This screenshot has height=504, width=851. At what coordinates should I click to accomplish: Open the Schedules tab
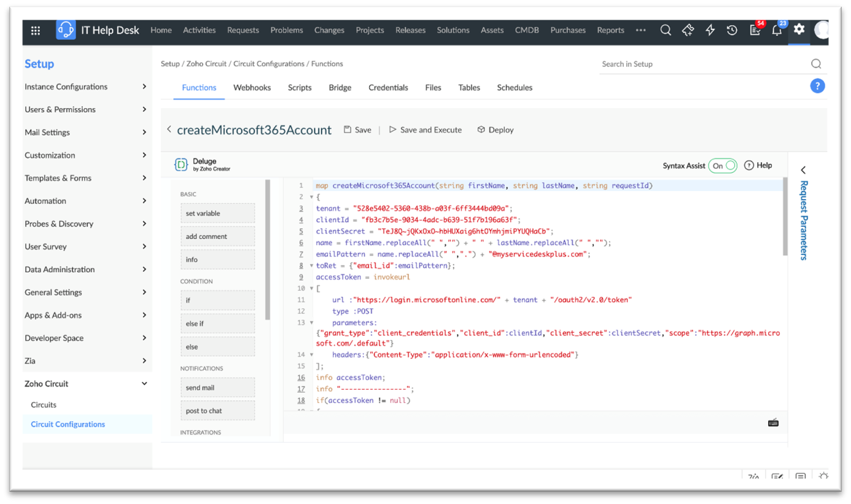(515, 87)
